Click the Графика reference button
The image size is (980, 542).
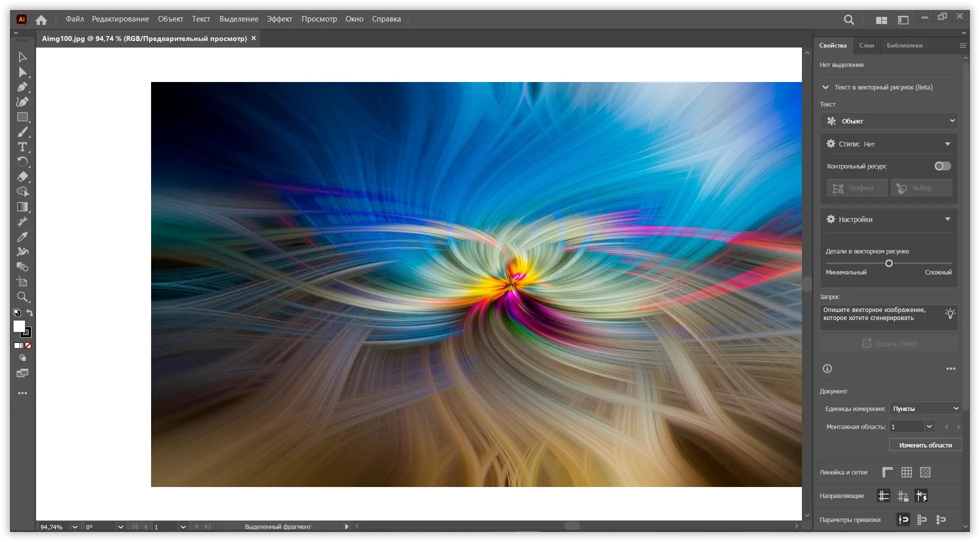pos(856,188)
